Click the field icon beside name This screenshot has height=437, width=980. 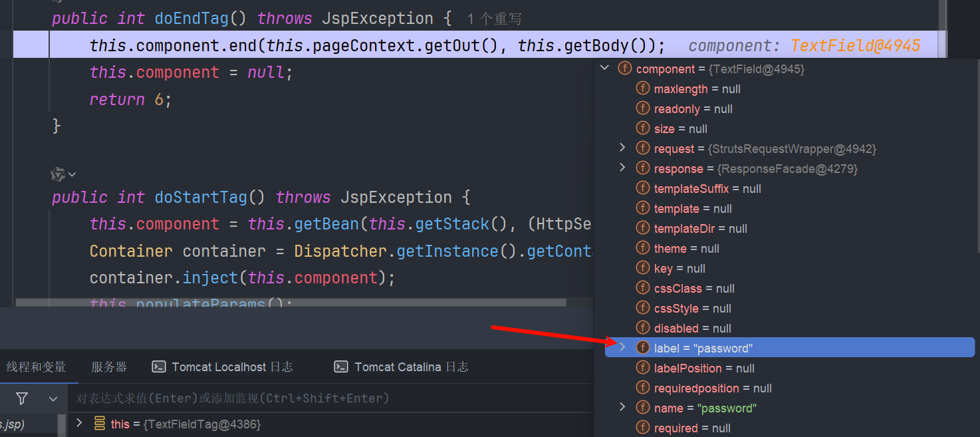[x=643, y=408]
